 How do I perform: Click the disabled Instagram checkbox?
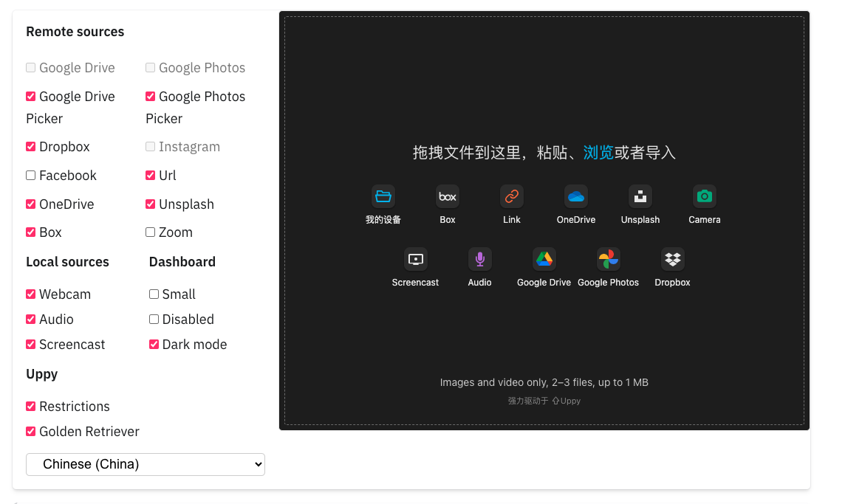[x=151, y=146]
